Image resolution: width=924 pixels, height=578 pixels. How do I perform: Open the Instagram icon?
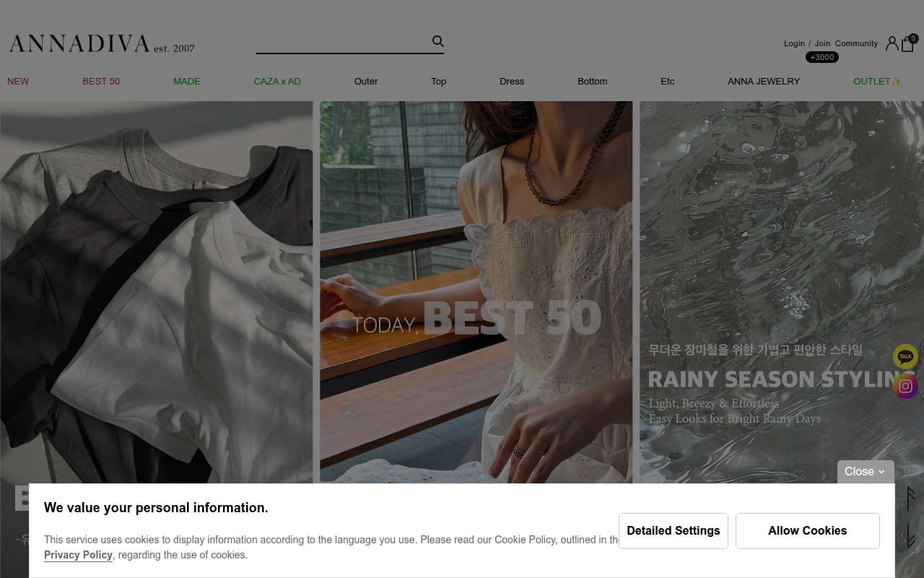pos(905,387)
